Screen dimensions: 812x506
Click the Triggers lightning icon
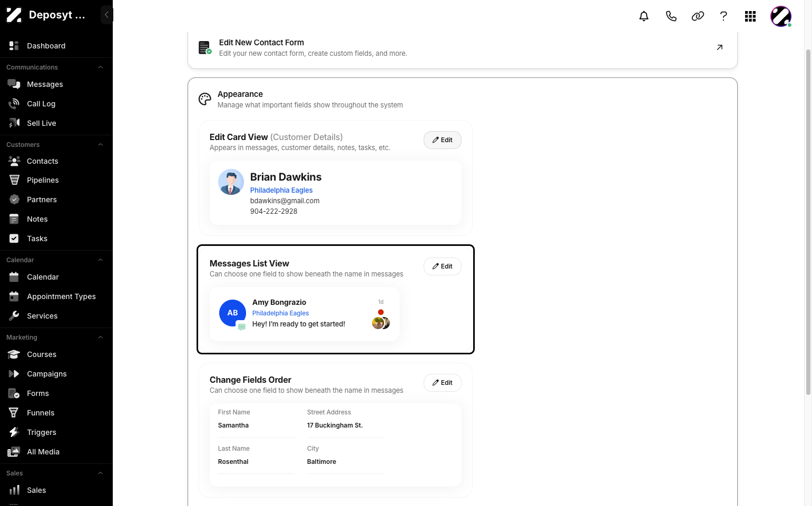[14, 432]
